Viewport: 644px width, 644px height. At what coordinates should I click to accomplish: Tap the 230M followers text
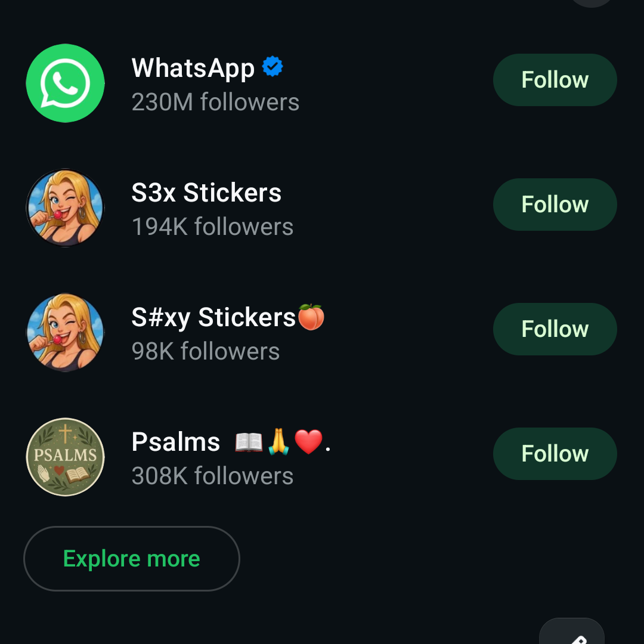(x=215, y=102)
